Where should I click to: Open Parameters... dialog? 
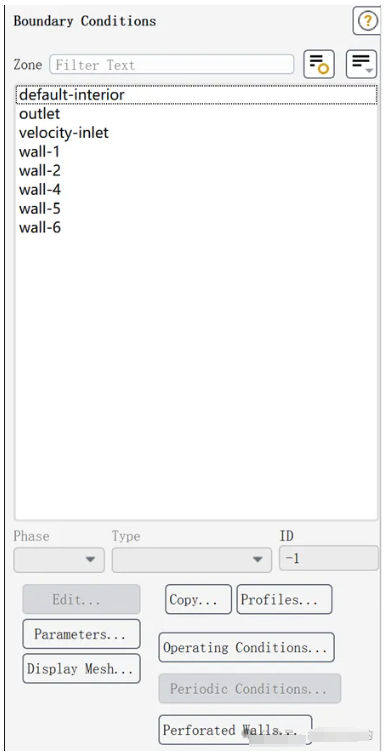[x=81, y=634]
